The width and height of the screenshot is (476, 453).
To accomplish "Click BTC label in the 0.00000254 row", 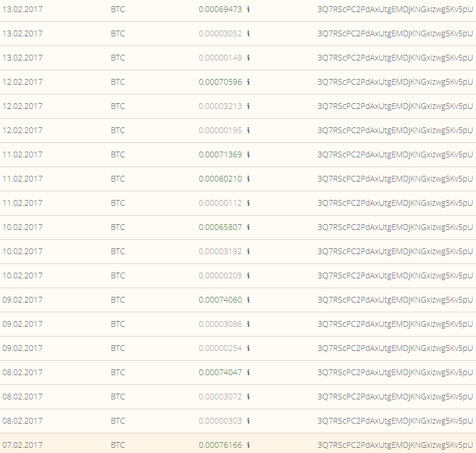I will click(118, 348).
